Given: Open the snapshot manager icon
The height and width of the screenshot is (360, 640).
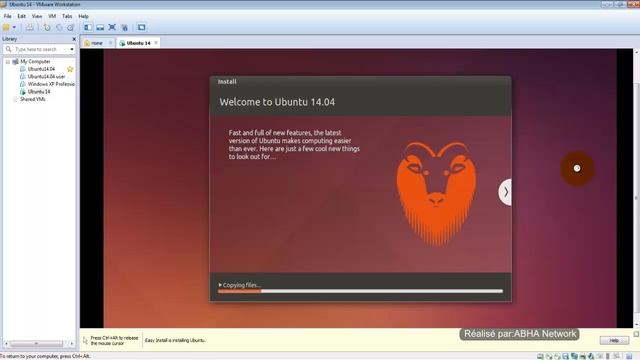Looking at the screenshot, I should point(71,27).
